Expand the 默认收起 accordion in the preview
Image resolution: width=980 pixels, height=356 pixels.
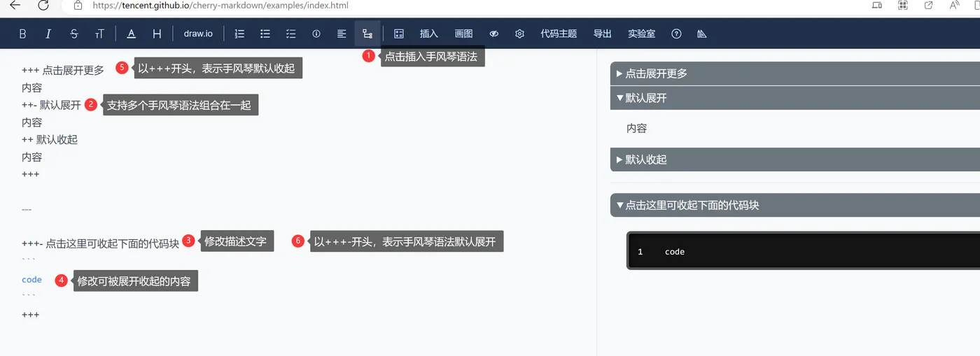pyautogui.click(x=795, y=159)
